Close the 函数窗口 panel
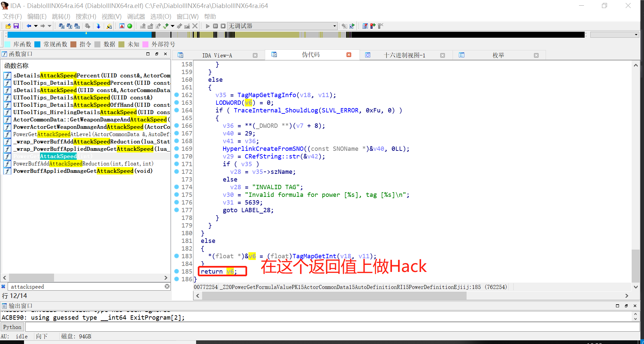 click(x=165, y=54)
